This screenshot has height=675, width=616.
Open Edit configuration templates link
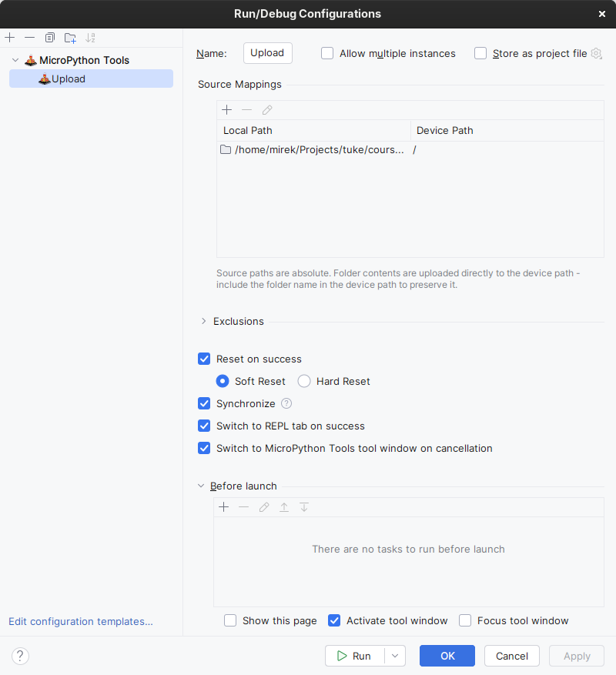[x=81, y=622]
